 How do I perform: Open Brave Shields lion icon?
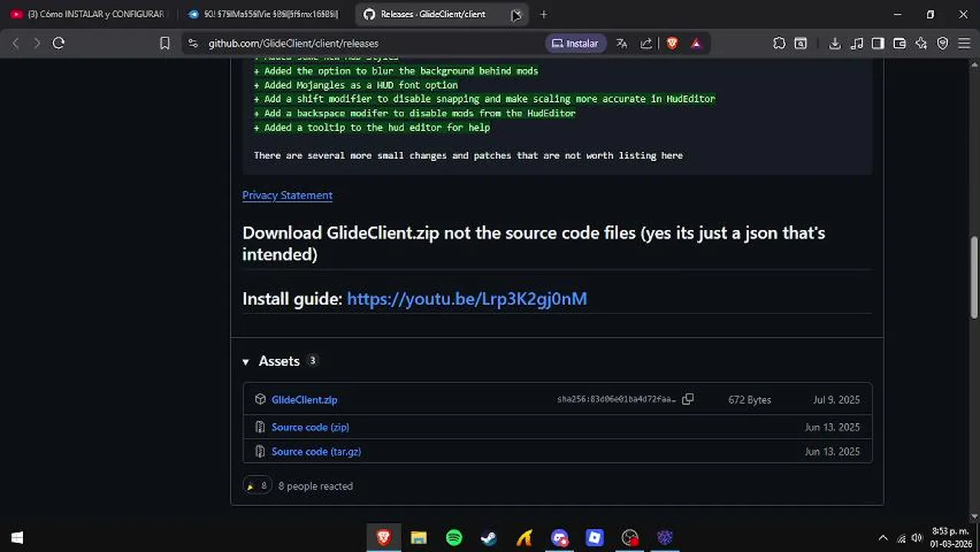click(672, 44)
